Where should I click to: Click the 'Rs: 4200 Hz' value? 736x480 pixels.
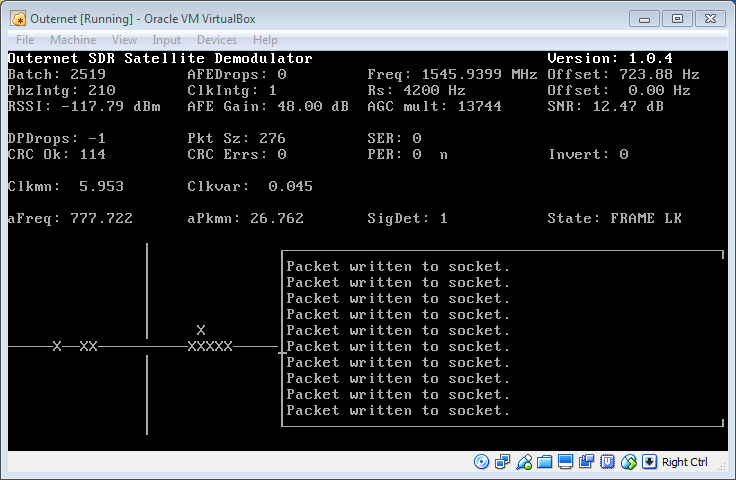pos(416,90)
